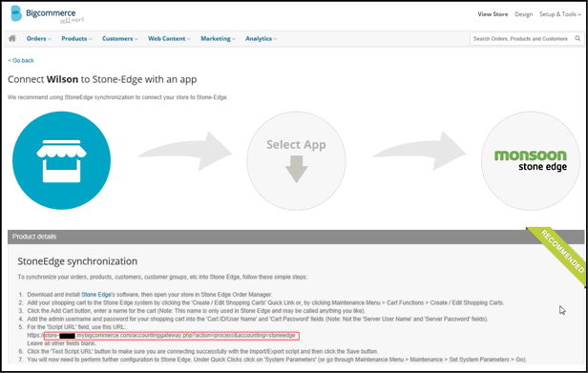The image size is (588, 373).
Task: Expand Setup & Tools dropdown
Action: coord(560,14)
